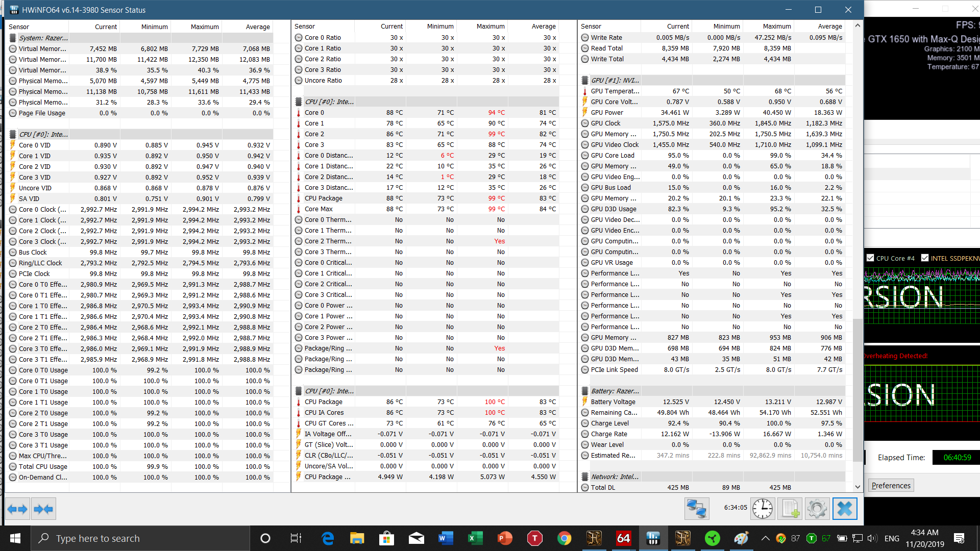Click the ENG language indicator in tray
The height and width of the screenshot is (551, 980).
[x=892, y=538]
